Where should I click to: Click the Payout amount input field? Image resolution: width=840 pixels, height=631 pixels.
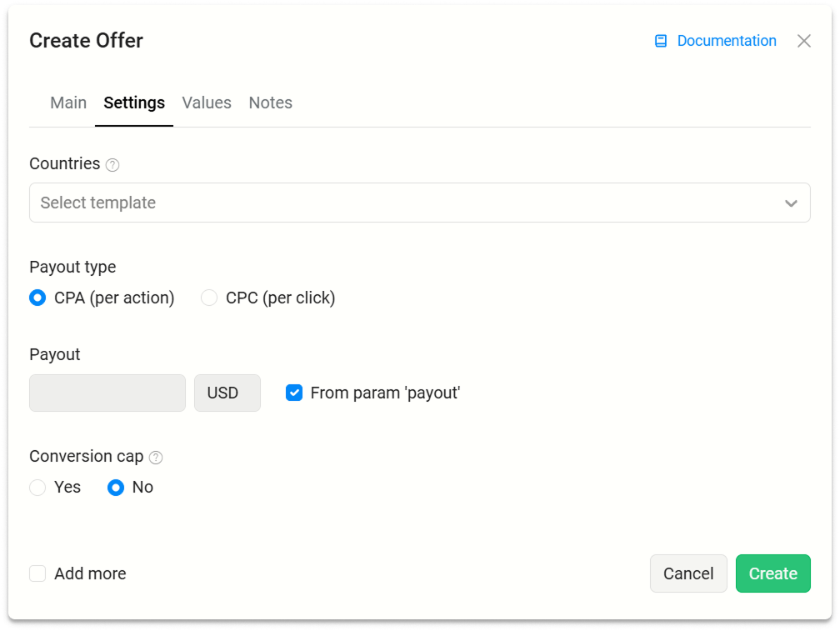107,393
